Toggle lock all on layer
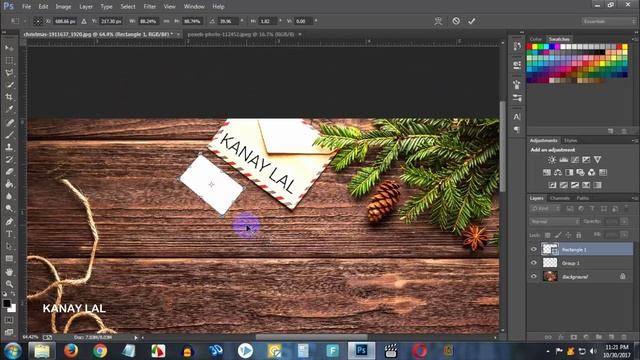640x360 pixels. click(x=578, y=235)
